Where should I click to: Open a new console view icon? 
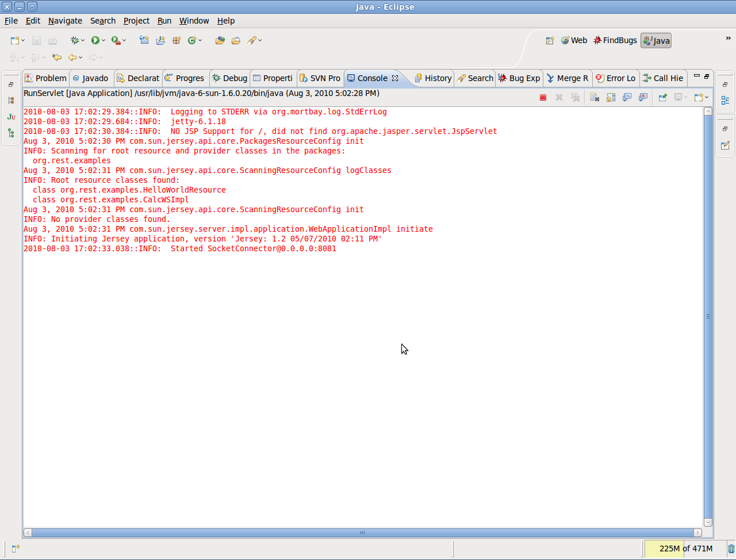698,98
